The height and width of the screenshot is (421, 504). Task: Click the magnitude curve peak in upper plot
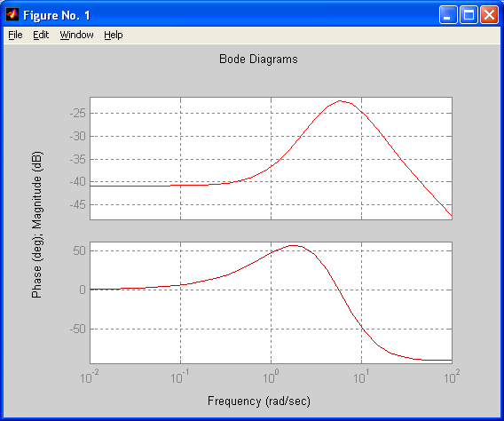click(340, 101)
